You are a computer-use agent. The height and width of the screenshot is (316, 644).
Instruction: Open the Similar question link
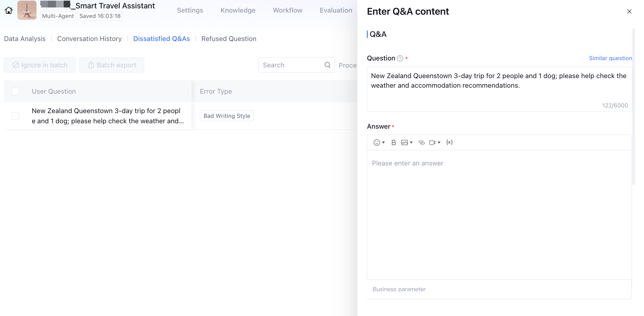(610, 58)
